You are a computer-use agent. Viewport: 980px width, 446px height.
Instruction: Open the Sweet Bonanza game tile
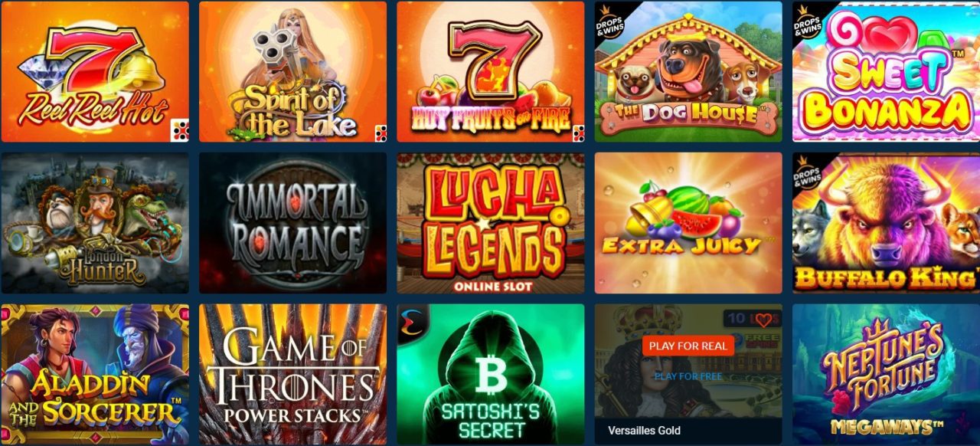(886, 71)
